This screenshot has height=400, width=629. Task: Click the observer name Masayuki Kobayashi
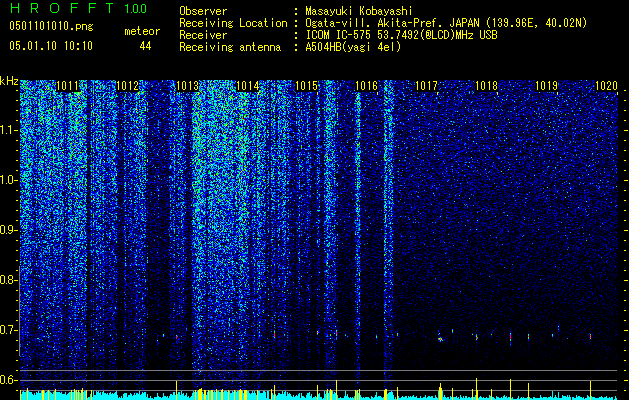[x=359, y=11]
